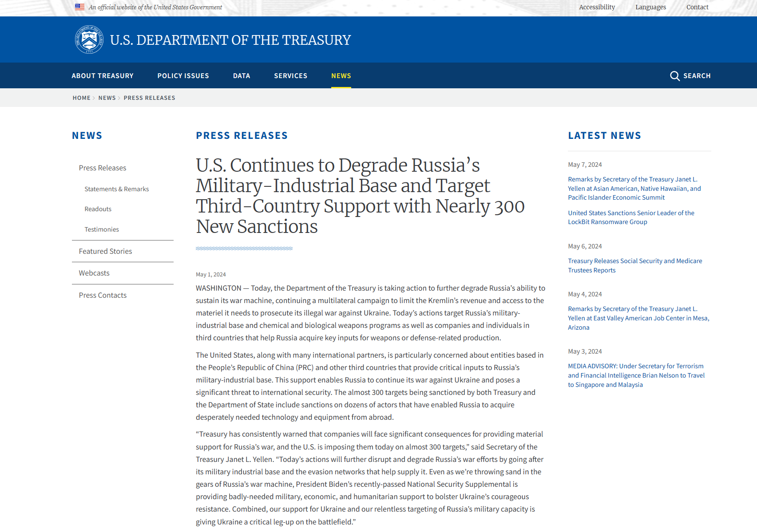Image resolution: width=757 pixels, height=532 pixels.
Task: Click the official website of the United States Government text
Action: pyautogui.click(x=155, y=7)
